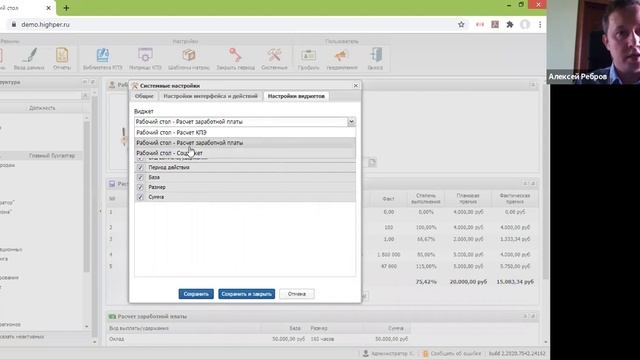This screenshot has width=640, height=360.
Task: Click the build version text in status bar
Action: [x=517, y=353]
